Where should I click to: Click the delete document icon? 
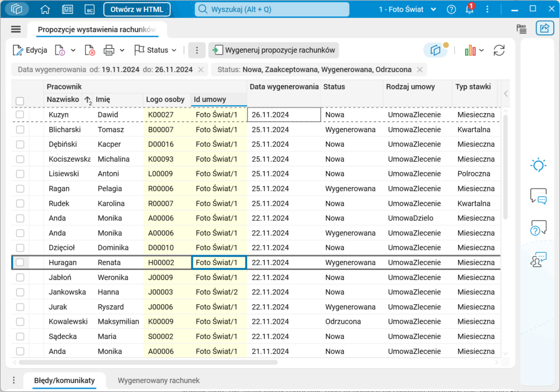click(90, 50)
